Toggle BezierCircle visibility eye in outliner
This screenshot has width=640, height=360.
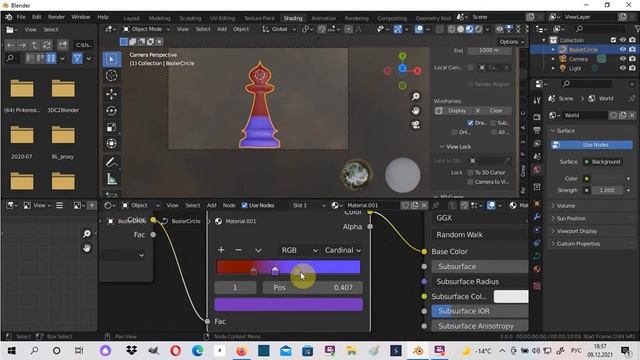click(x=622, y=49)
